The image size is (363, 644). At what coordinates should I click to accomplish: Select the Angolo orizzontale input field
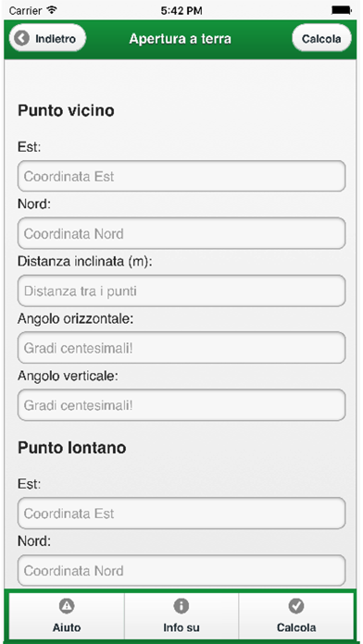(x=181, y=348)
